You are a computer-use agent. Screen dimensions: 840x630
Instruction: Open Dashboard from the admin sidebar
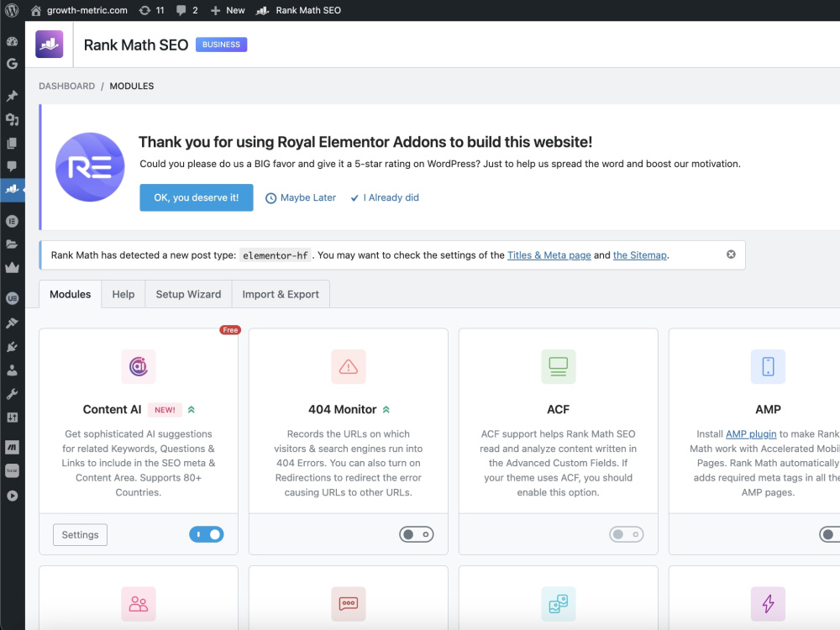[12, 41]
